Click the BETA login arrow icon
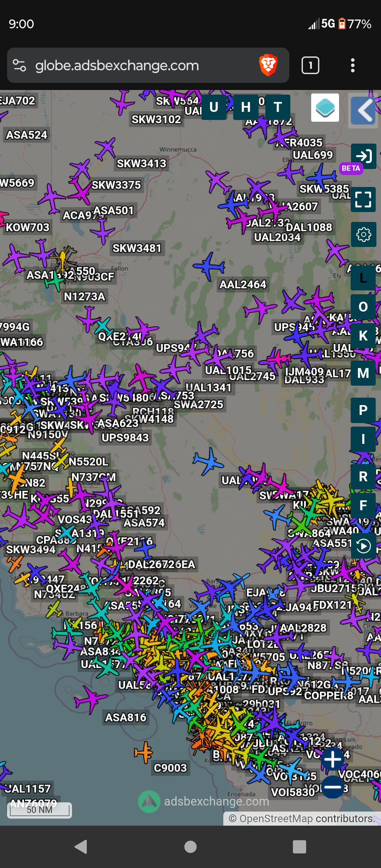 [363, 156]
